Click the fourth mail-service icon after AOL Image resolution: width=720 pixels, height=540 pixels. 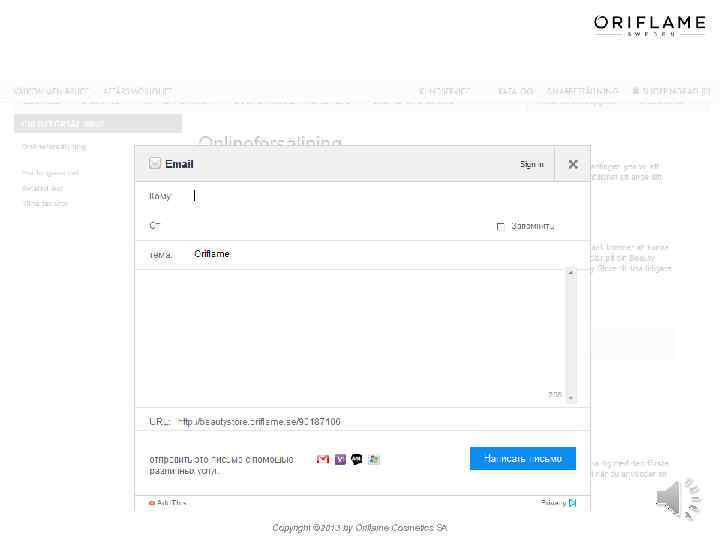coord(374,459)
